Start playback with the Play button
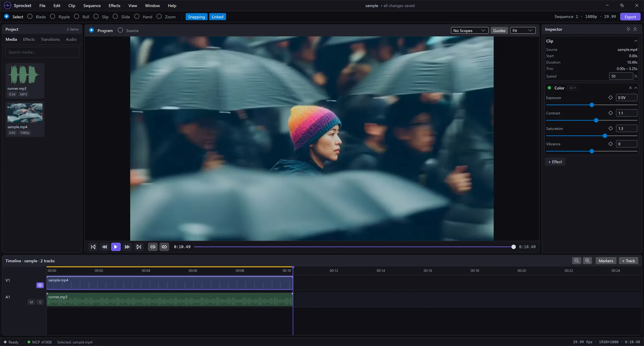The image size is (644, 346). (116, 247)
